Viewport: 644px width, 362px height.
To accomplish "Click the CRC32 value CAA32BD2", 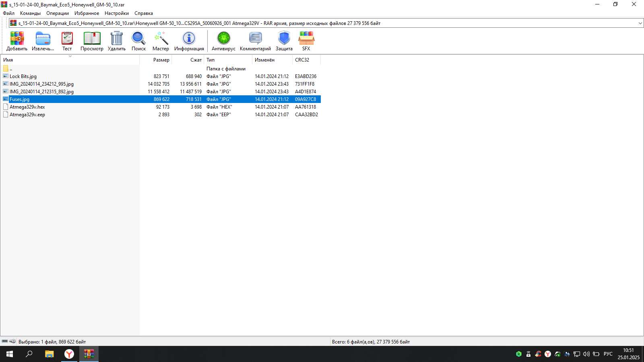I will pos(306,115).
